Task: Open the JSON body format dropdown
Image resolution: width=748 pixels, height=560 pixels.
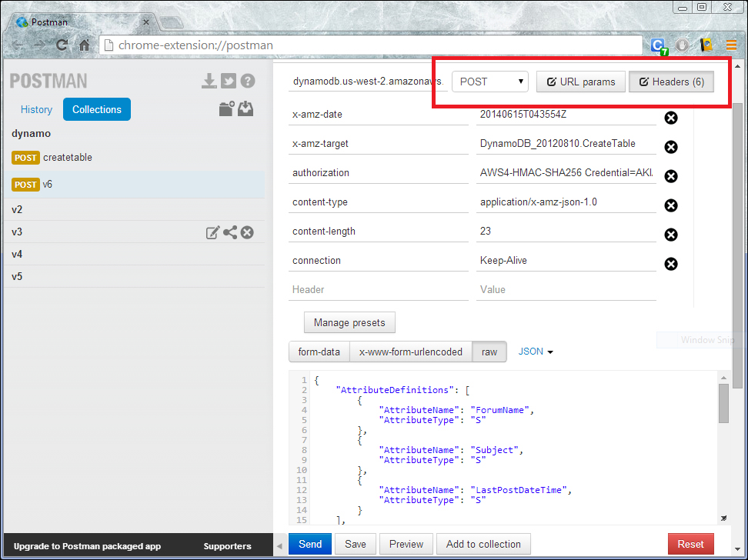Action: (536, 352)
